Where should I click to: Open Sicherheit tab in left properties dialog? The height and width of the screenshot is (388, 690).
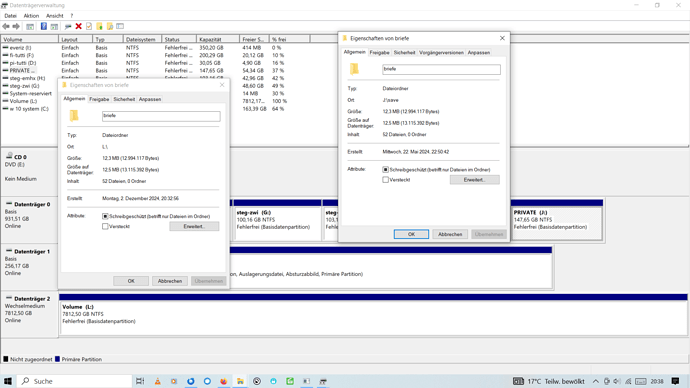[124, 99]
